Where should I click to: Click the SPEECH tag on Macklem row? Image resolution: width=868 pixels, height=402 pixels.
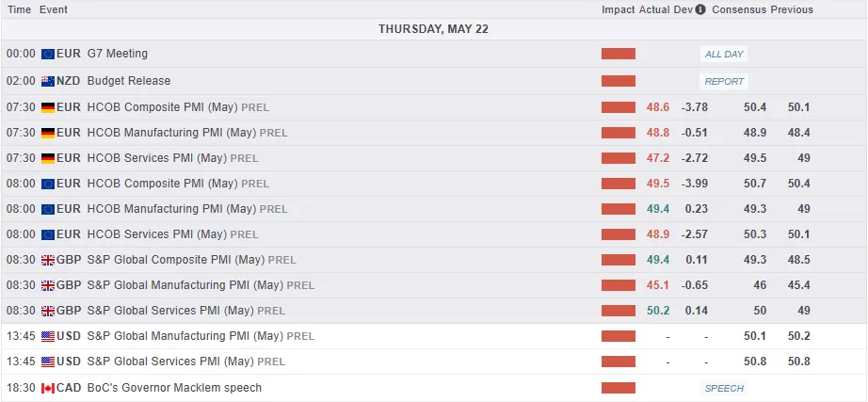[x=724, y=388]
